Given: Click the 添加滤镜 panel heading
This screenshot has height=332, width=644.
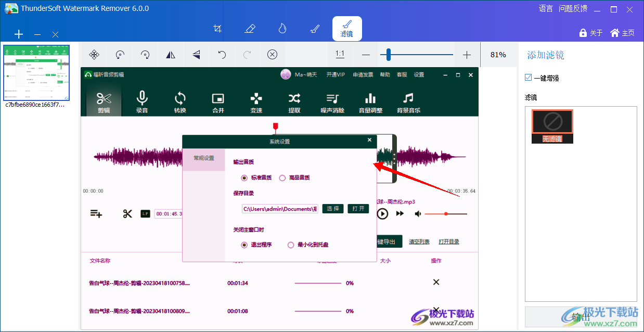Looking at the screenshot, I should coord(546,55).
